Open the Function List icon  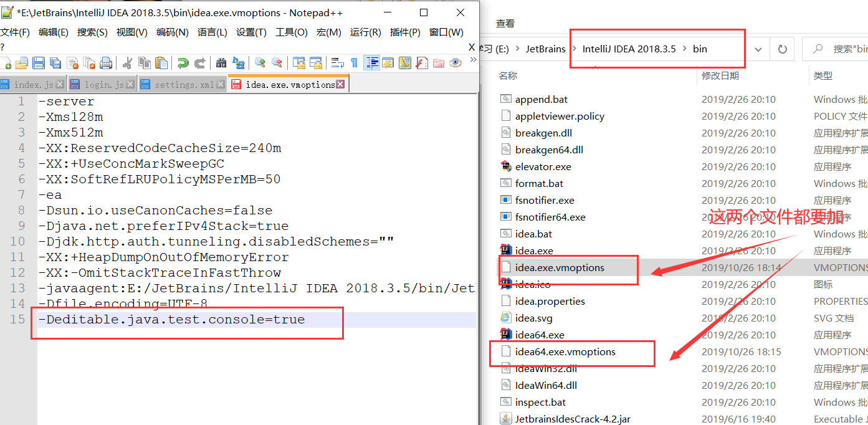pyautogui.click(x=422, y=63)
